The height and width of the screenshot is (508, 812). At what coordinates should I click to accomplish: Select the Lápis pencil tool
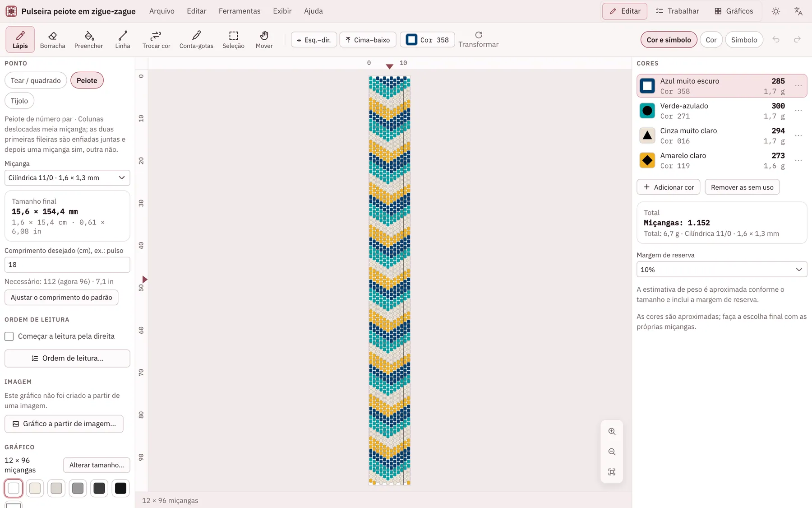click(20, 39)
